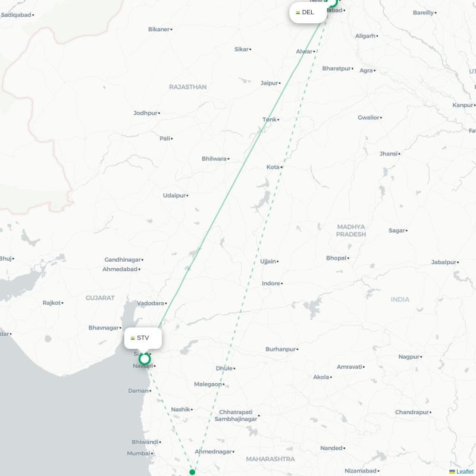Select the Delhi airport circle marker

click(x=332, y=2)
